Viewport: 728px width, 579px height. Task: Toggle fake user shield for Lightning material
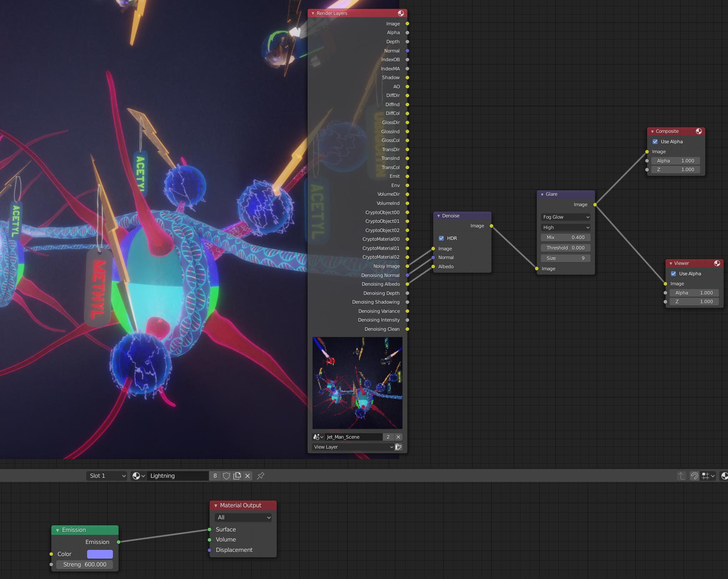226,476
